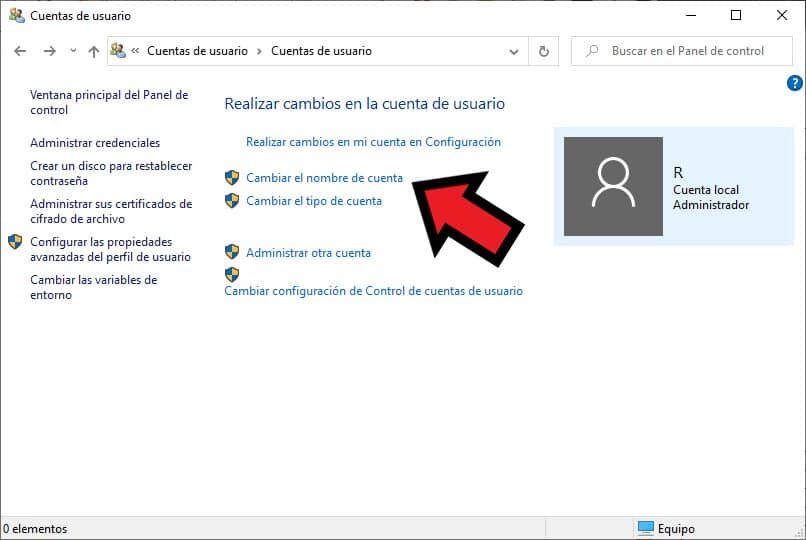This screenshot has height=540, width=806.
Task: Click second Cuentas de usuario breadcrumb
Action: coord(321,51)
